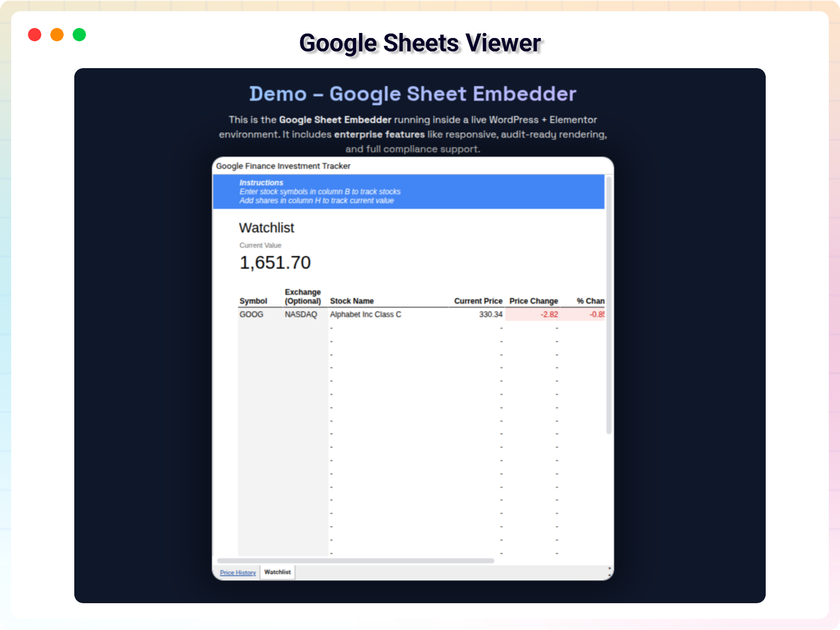Open the Price History sheet tab
840x630 pixels.
pyautogui.click(x=238, y=572)
